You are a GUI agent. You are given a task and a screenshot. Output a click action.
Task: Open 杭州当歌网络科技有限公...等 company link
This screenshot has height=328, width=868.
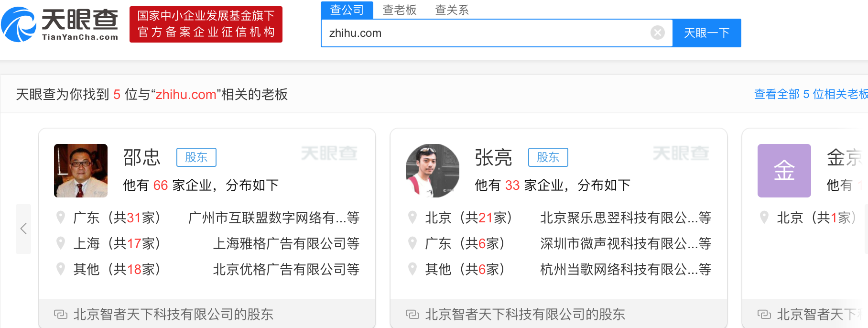pyautogui.click(x=626, y=270)
